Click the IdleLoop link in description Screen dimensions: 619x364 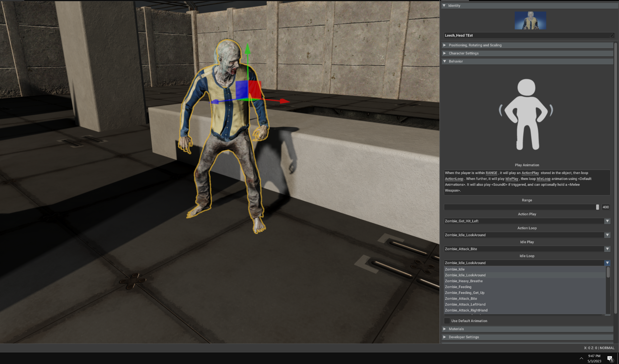[x=543, y=179]
